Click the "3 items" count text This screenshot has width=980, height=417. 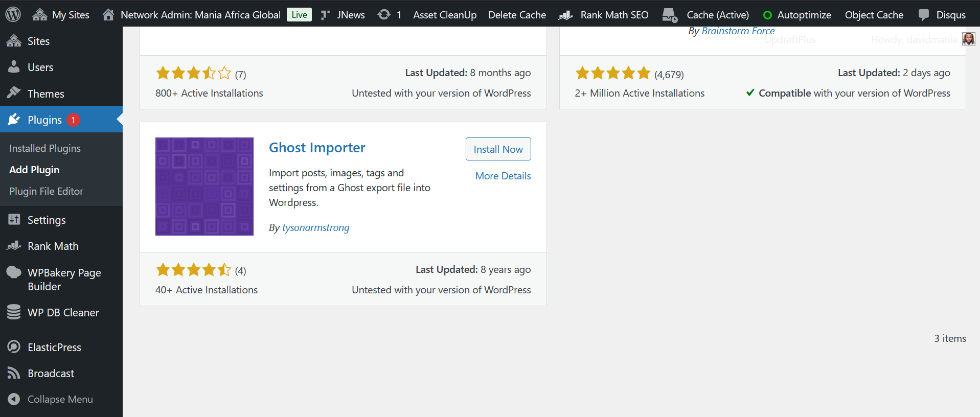(x=950, y=338)
